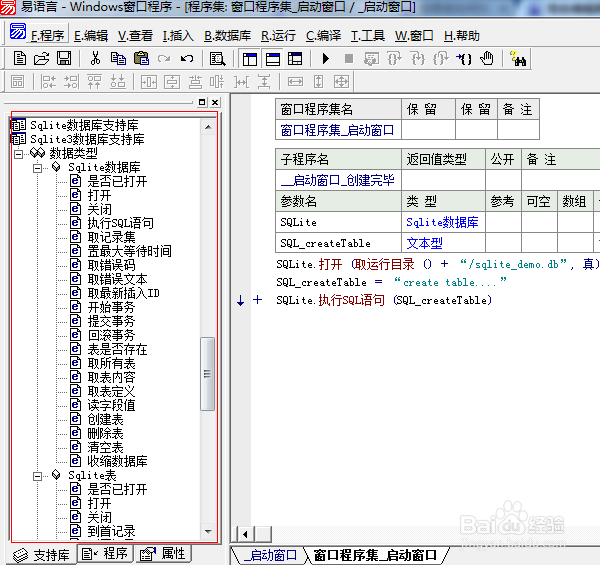Open the R.运行 menu
This screenshot has height=565, width=600.
(x=278, y=36)
